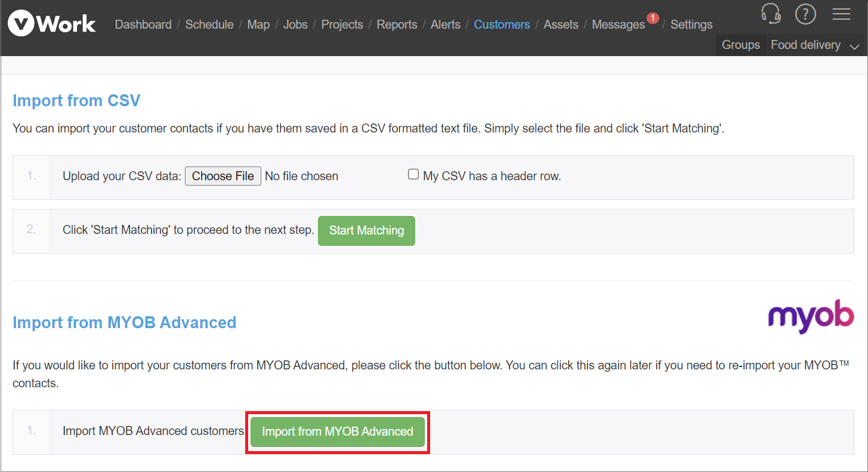Open the Assets section
Viewport: 868px width, 472px height.
pos(561,24)
